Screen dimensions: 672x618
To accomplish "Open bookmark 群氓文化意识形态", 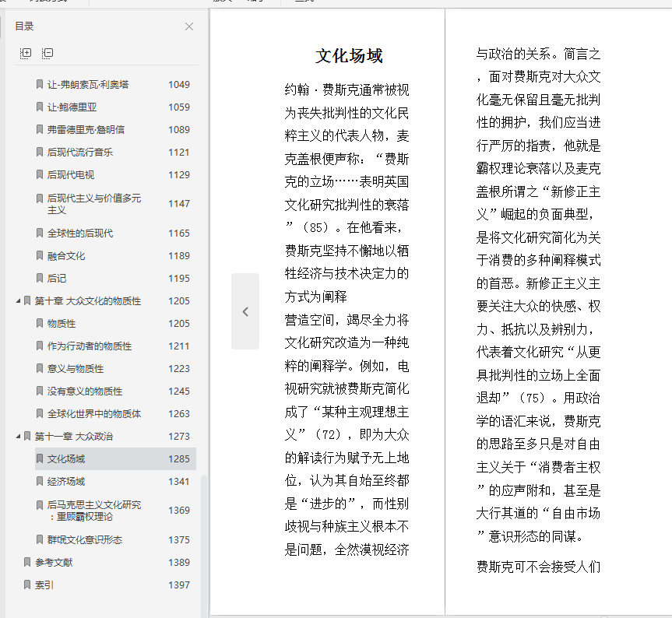I will coord(85,540).
